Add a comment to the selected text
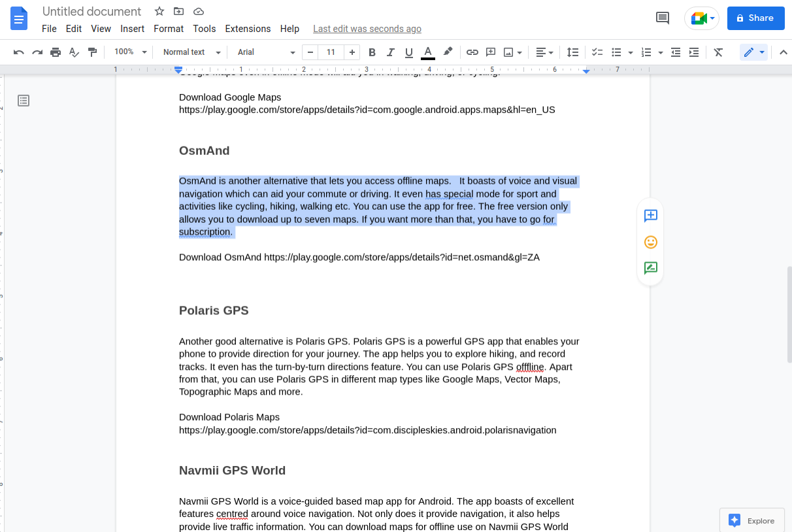This screenshot has height=532, width=792. coord(650,216)
